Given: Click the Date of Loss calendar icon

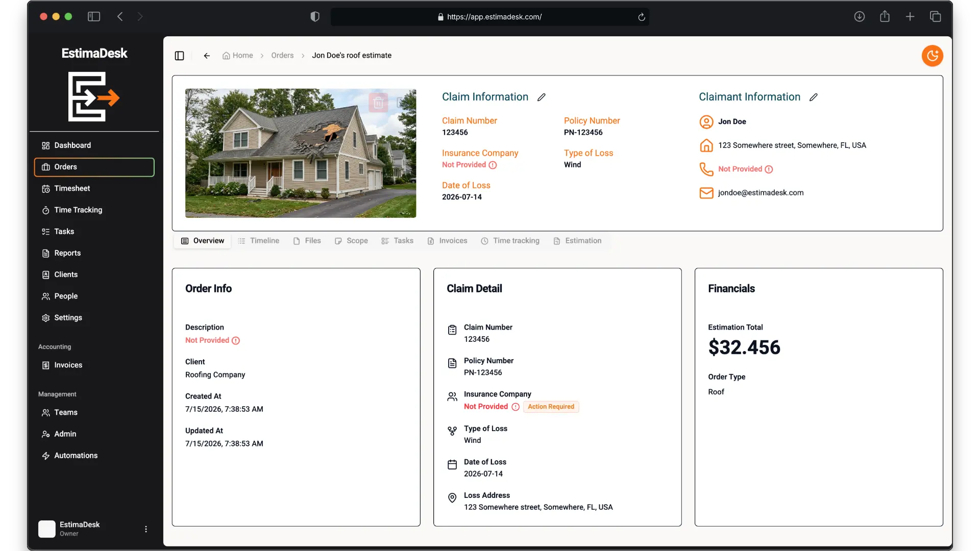Looking at the screenshot, I should coord(452,465).
